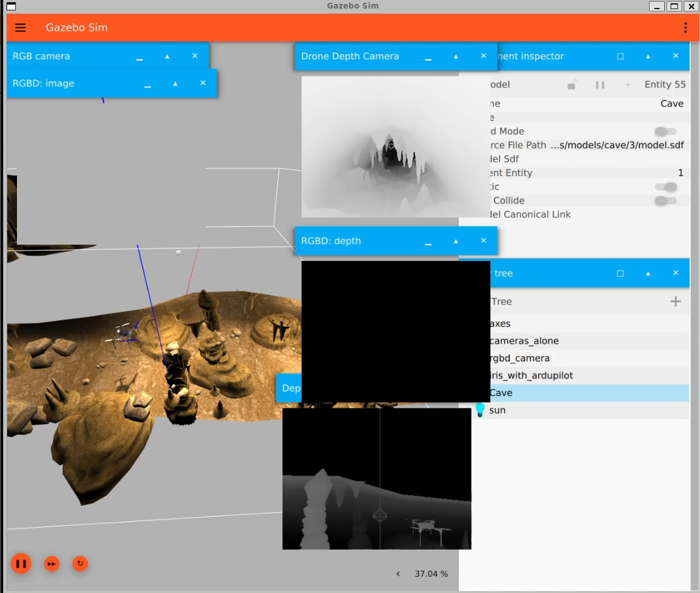Click the sun light bulb icon
Viewport: 700px width, 593px height.
pyautogui.click(x=480, y=410)
